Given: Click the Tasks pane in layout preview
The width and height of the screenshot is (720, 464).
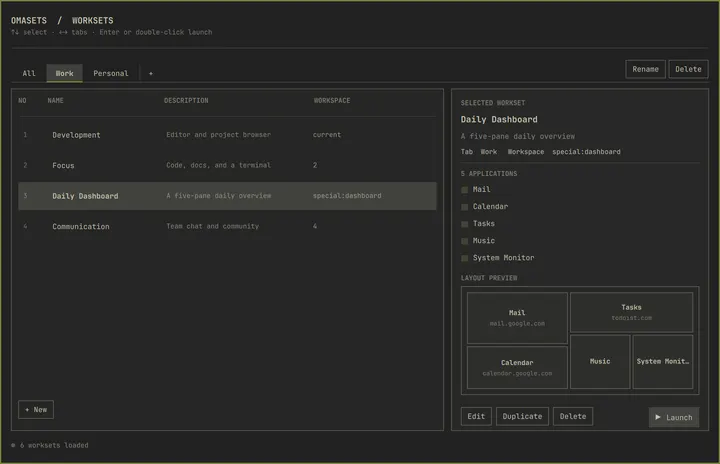Looking at the screenshot, I should [631, 312].
